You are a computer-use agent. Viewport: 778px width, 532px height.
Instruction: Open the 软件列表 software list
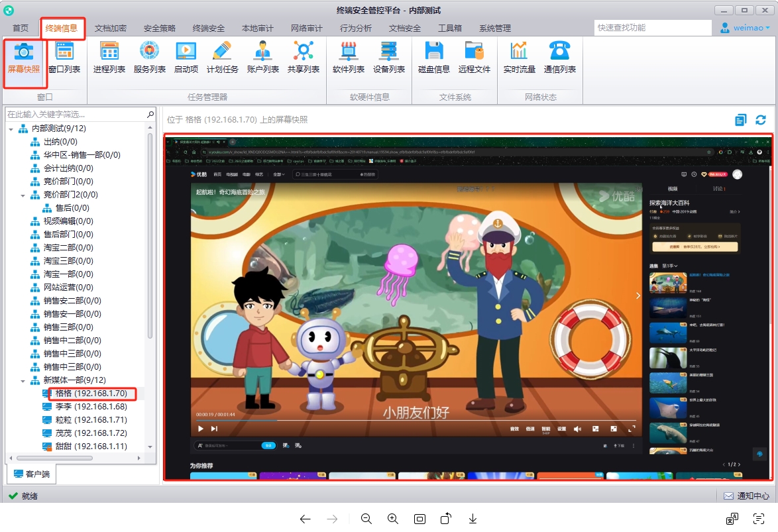click(x=349, y=58)
